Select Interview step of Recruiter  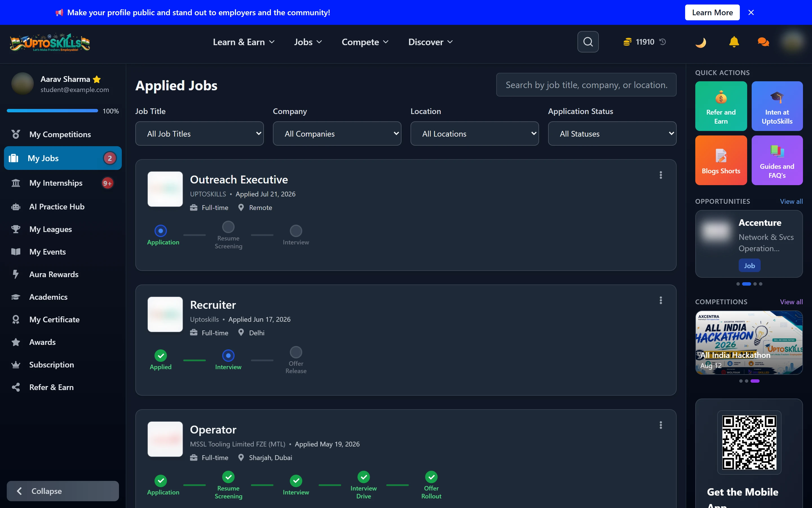(x=228, y=356)
